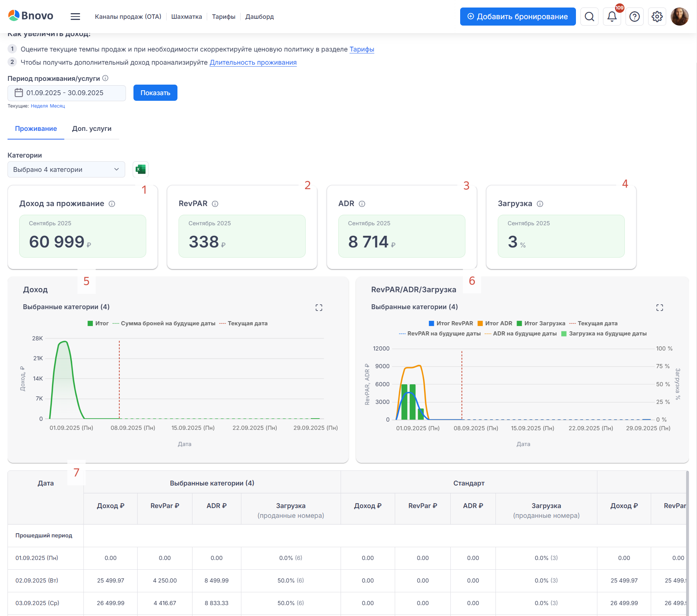Toggle Итог ADR legend item

pyautogui.click(x=495, y=323)
